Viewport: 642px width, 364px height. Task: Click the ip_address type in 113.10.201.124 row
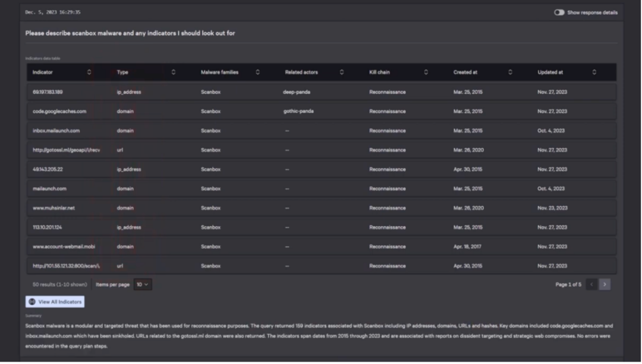[x=129, y=227]
